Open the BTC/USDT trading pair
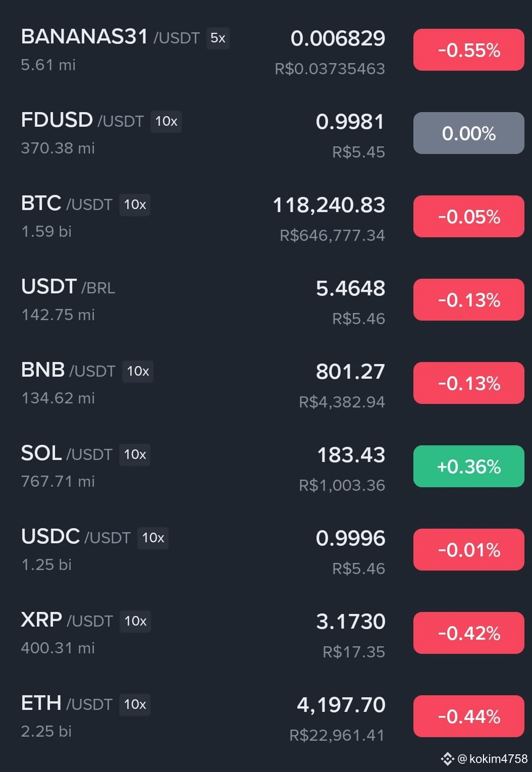Viewport: 532px width, 772px height. (266, 217)
